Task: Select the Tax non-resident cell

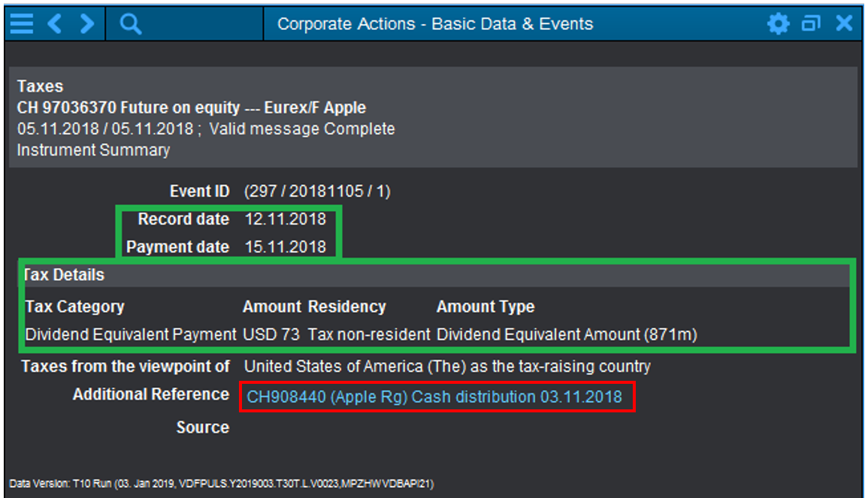Action: pos(369,334)
